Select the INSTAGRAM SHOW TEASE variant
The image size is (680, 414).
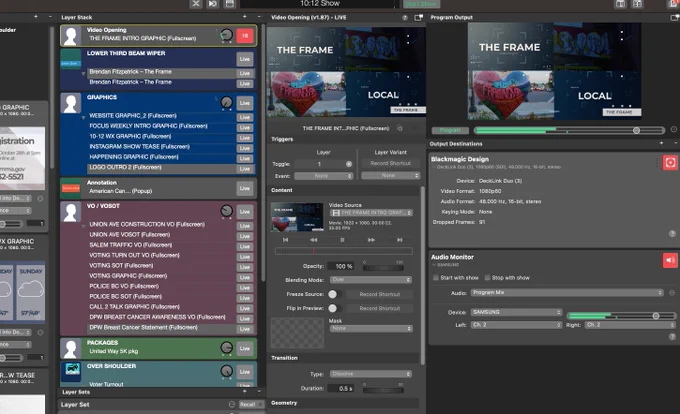(x=139, y=147)
